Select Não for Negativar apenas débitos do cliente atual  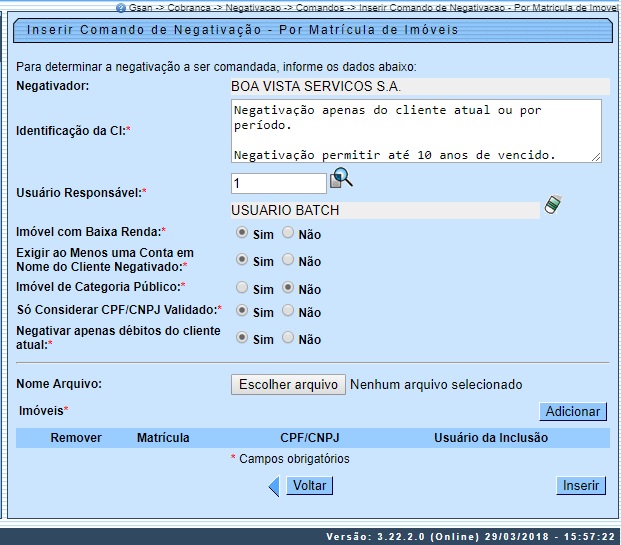tap(288, 338)
